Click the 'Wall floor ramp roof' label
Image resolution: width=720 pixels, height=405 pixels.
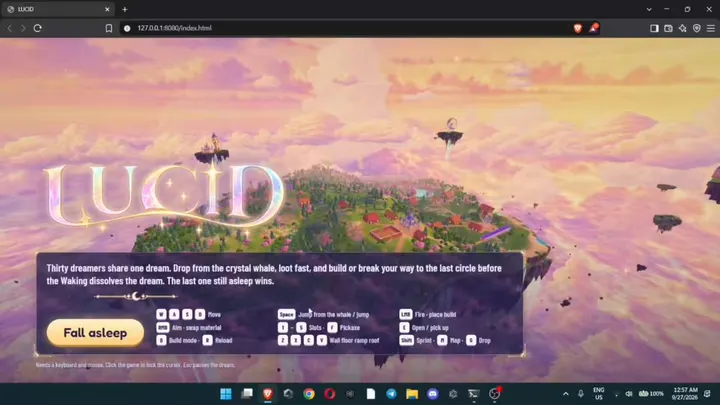pos(354,340)
